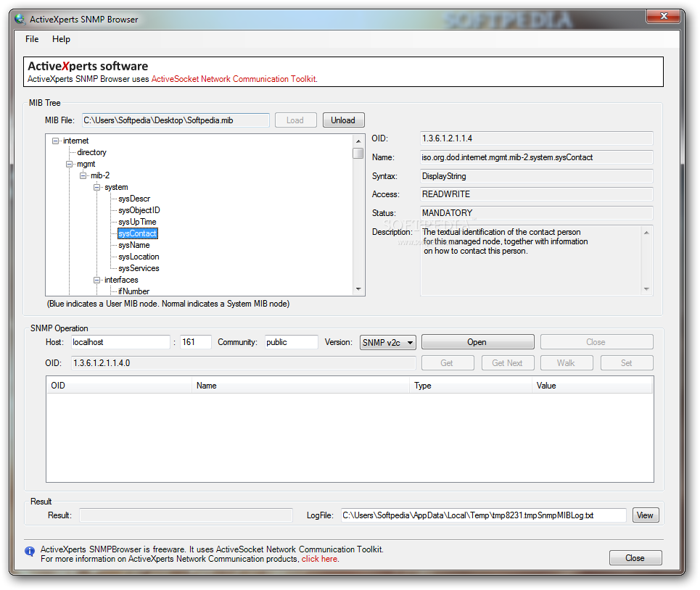The image size is (700, 590).
Task: Click the node Name field
Action: [x=536, y=157]
